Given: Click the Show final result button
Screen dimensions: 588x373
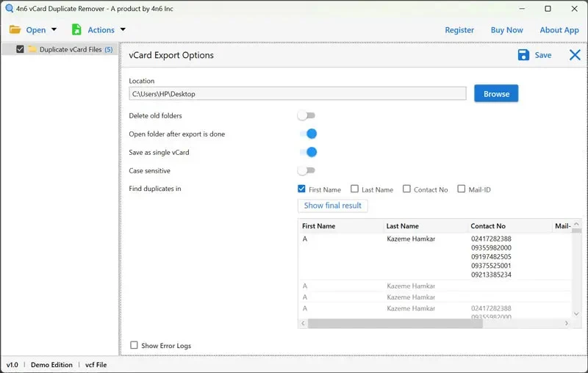Looking at the screenshot, I should pos(332,206).
